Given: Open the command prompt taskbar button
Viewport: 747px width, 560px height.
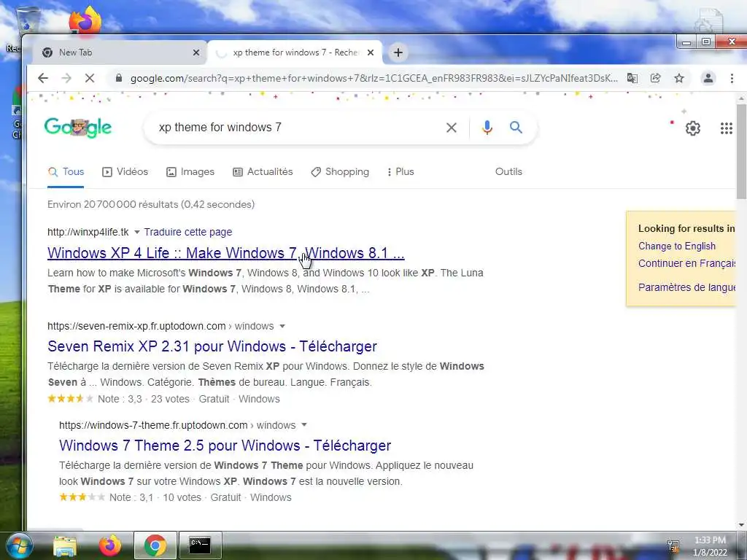Looking at the screenshot, I should (x=200, y=545).
